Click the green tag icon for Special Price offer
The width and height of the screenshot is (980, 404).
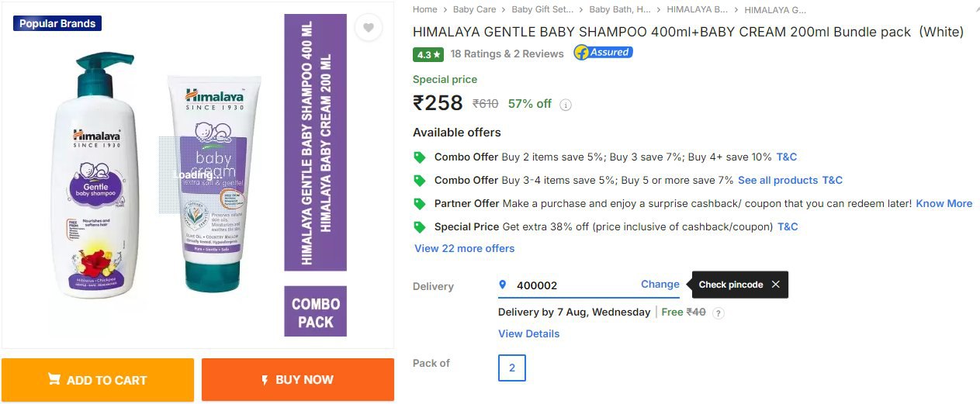(420, 227)
